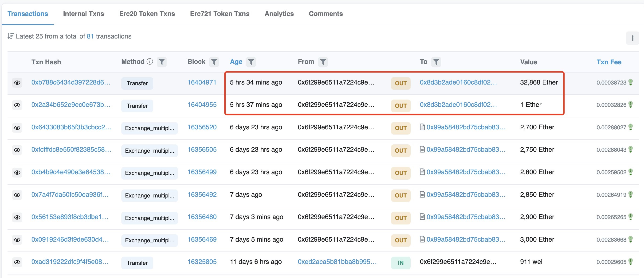Viewport: 644px width, 278px height.
Task: Open the To address filter
Action: [436, 62]
